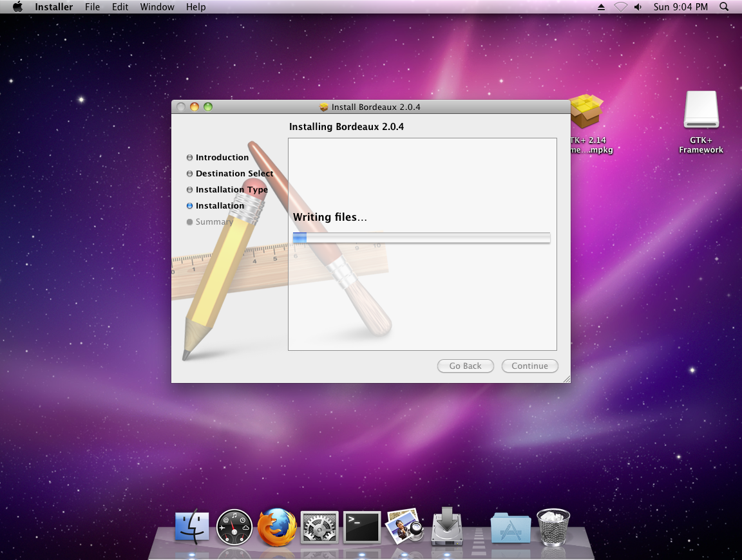Click the Installer icon in the Dock

coord(447,526)
